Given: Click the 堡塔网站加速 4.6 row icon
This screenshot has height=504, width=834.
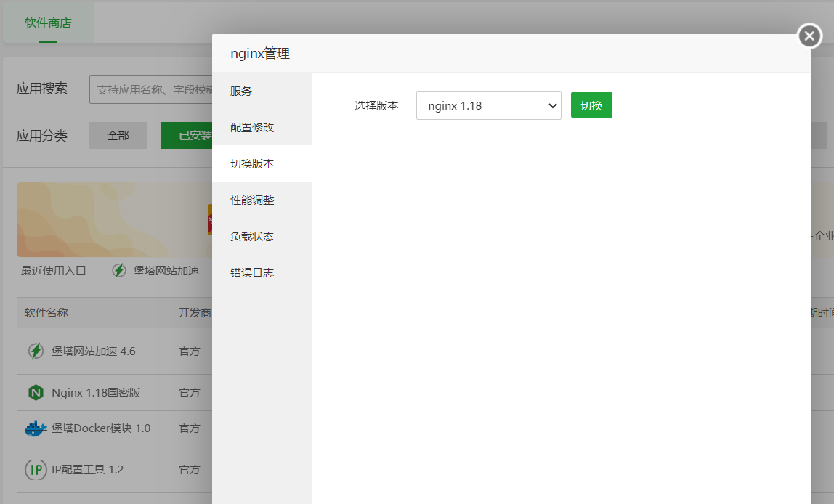Looking at the screenshot, I should [x=36, y=351].
